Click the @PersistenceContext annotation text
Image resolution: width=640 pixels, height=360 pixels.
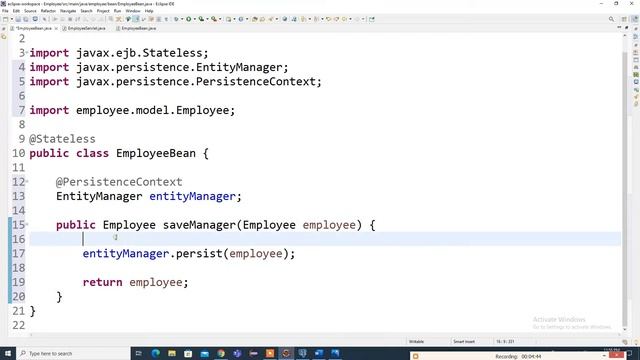tap(119, 182)
